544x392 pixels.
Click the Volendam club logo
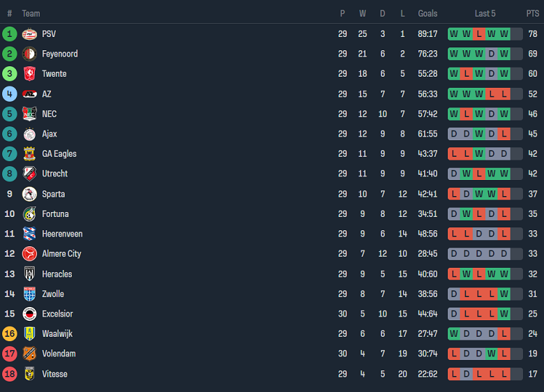pos(29,354)
